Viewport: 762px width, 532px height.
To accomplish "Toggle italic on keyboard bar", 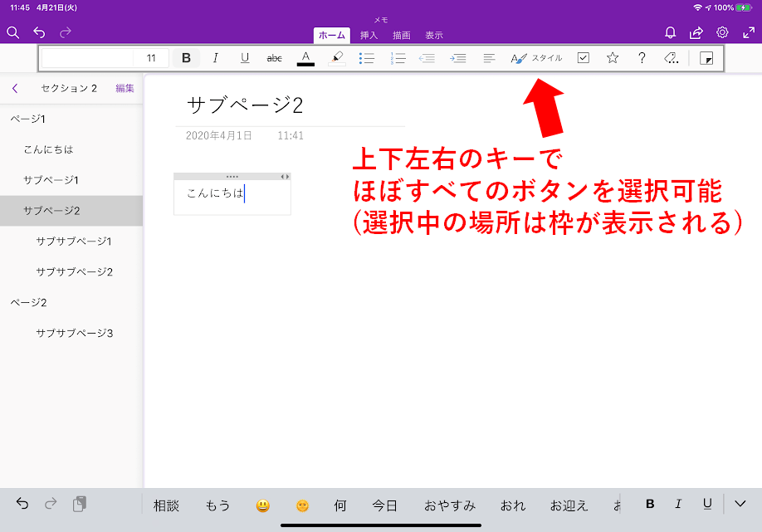I will click(678, 504).
